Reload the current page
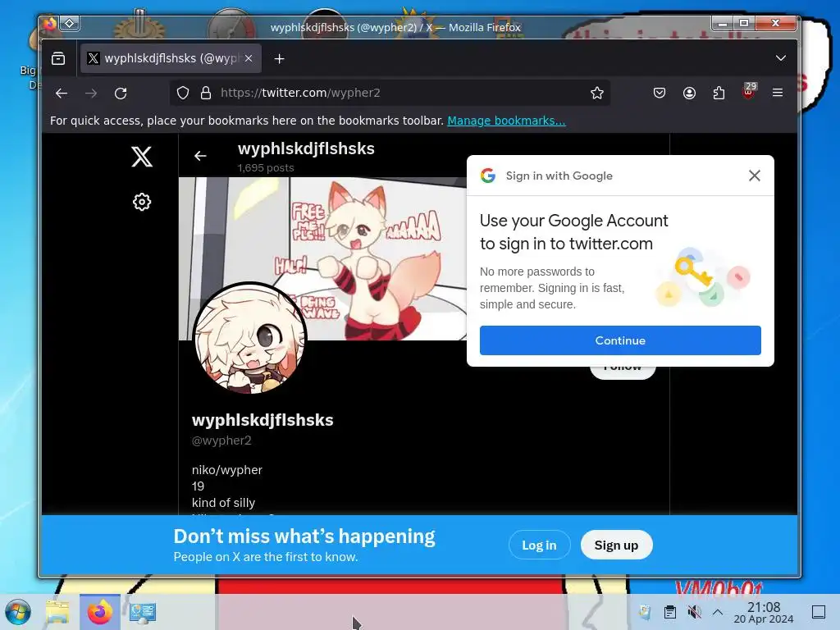The image size is (840, 630). pyautogui.click(x=121, y=94)
